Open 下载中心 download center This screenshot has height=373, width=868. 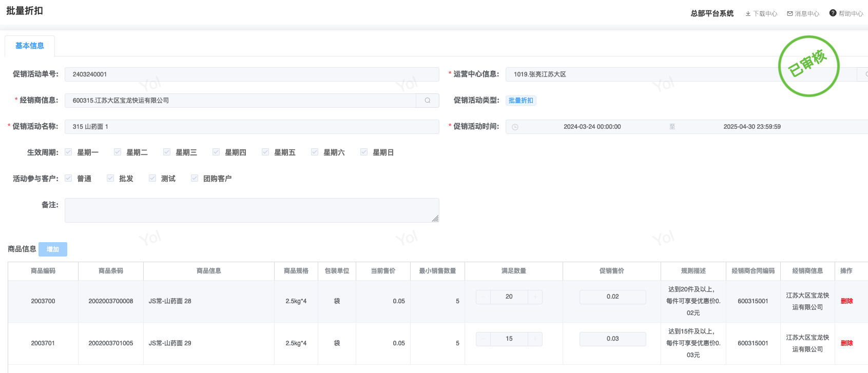tap(761, 14)
